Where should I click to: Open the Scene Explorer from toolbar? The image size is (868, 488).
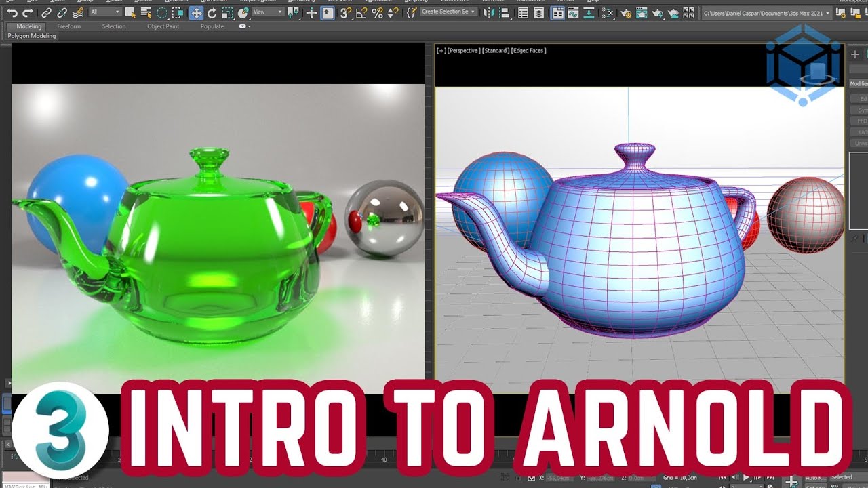[523, 13]
